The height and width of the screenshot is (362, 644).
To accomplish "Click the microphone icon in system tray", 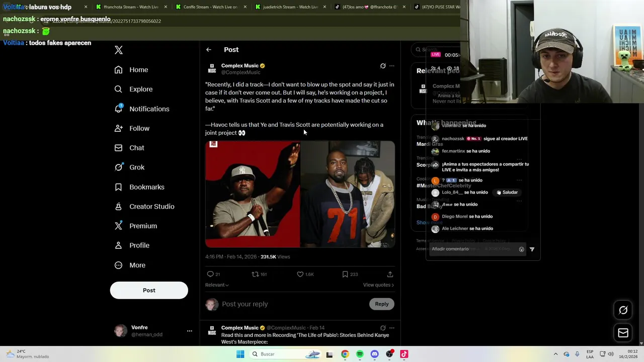I will pyautogui.click(x=577, y=354).
